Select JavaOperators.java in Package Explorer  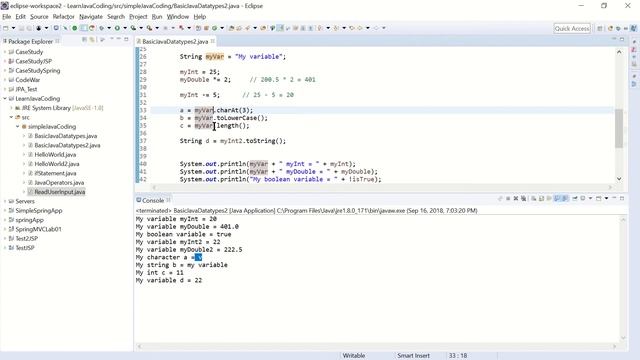pos(59,183)
